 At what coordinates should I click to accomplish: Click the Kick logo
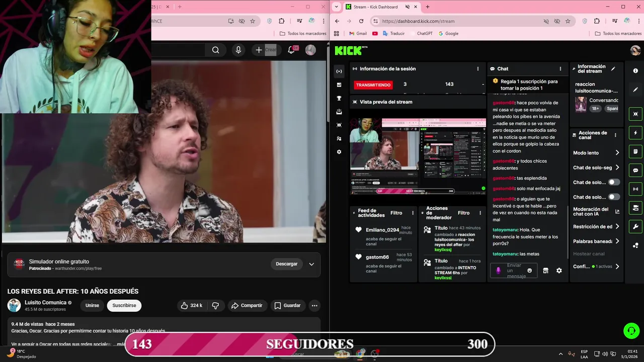(x=351, y=50)
